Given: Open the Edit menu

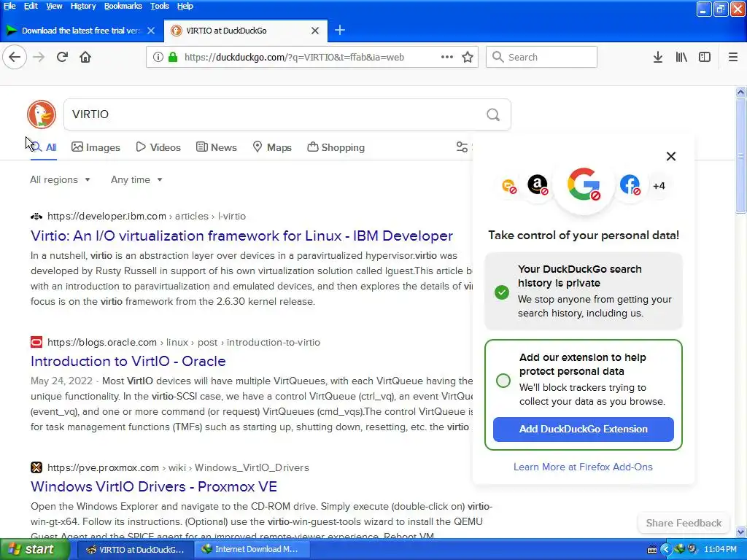Looking at the screenshot, I should click(31, 6).
